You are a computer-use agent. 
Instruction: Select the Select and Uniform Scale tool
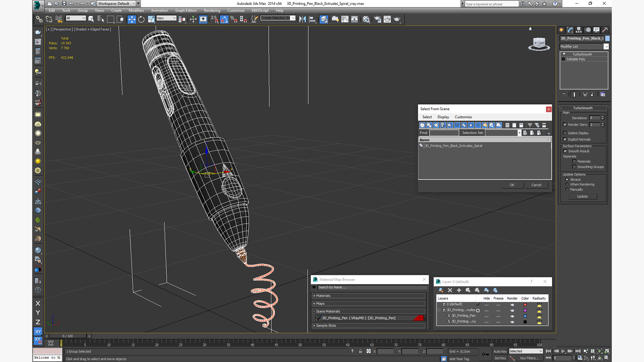(151, 19)
